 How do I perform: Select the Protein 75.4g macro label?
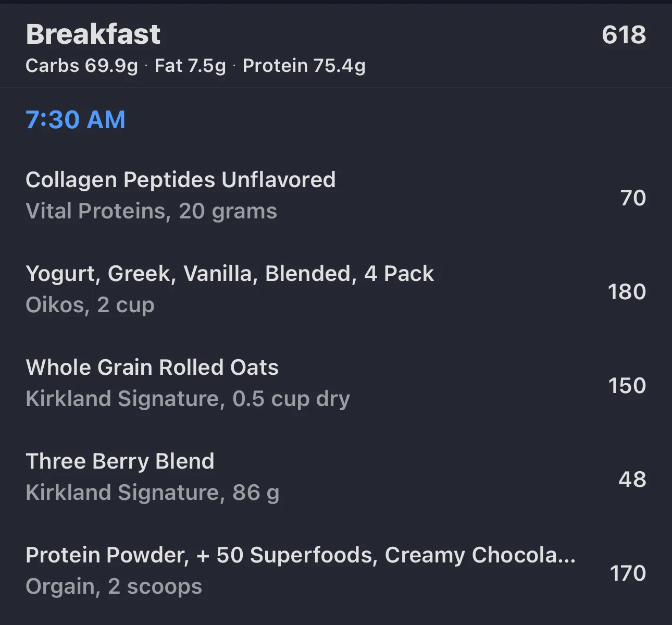coord(304,66)
